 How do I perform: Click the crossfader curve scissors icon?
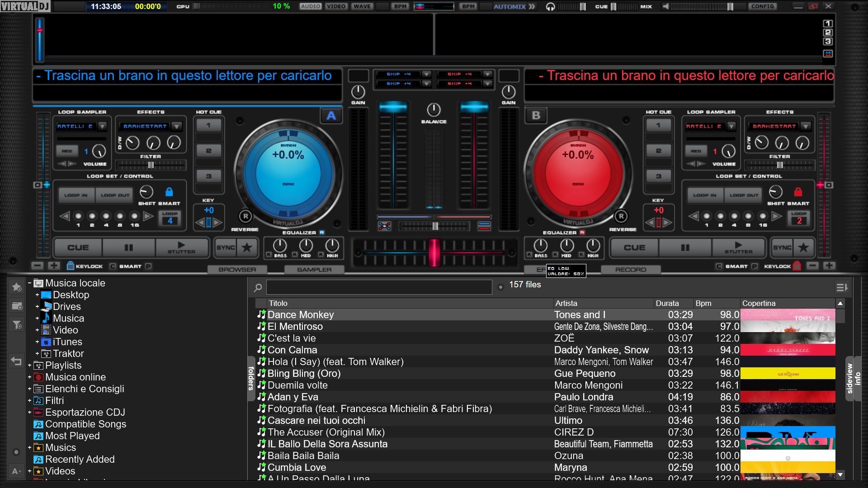point(385,226)
